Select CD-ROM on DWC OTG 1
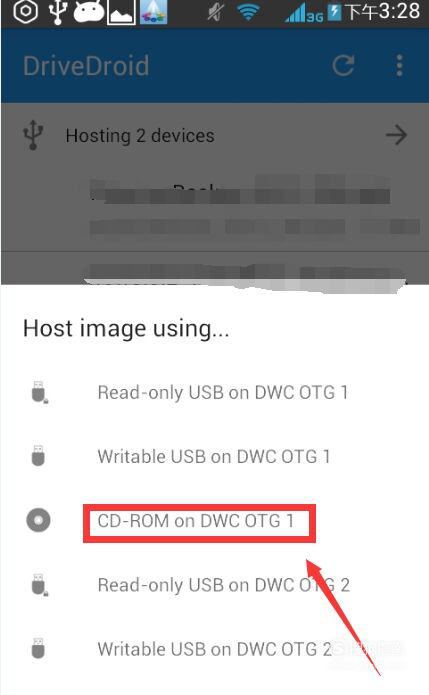The height and width of the screenshot is (695, 429). click(195, 521)
